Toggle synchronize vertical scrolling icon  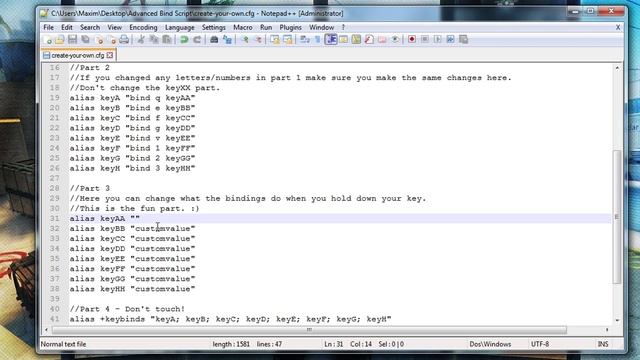click(x=275, y=40)
